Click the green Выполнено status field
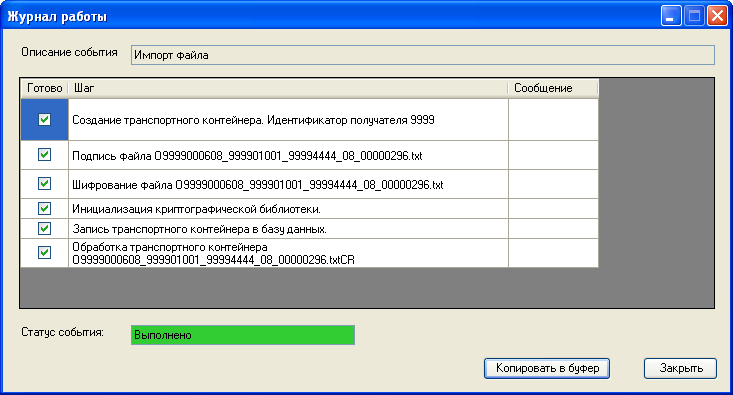Image resolution: width=733 pixels, height=395 pixels. 243,335
